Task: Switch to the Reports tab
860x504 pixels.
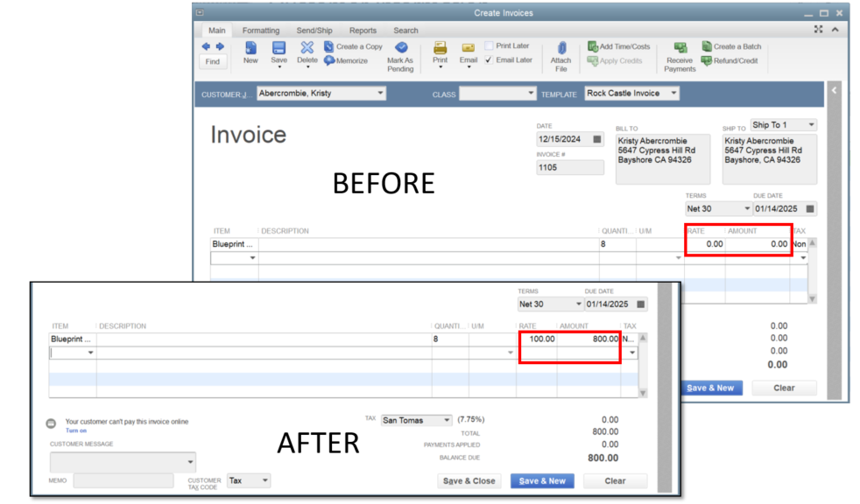Action: [363, 30]
